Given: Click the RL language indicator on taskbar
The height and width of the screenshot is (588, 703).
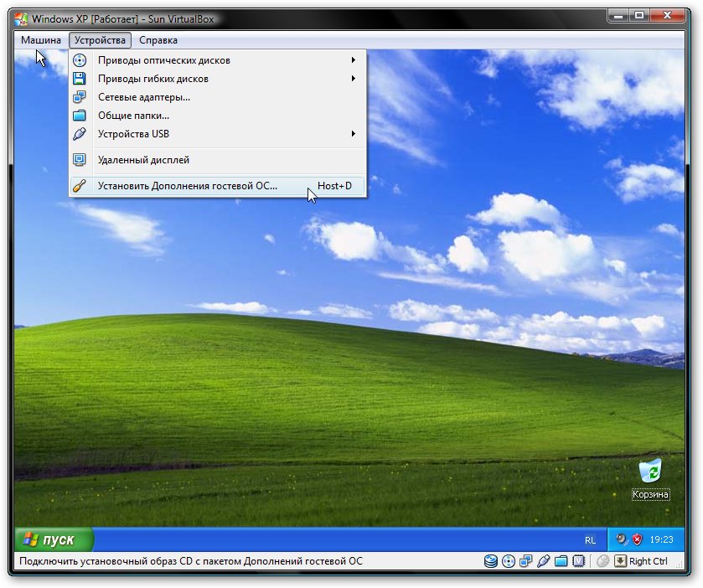Looking at the screenshot, I should pyautogui.click(x=590, y=540).
